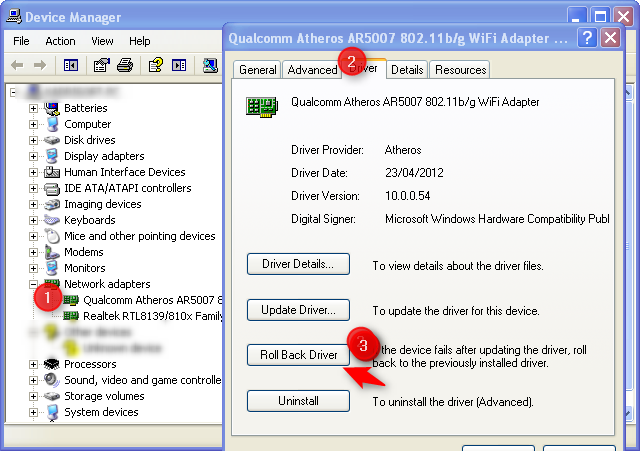640x451 pixels.
Task: Open the View menu
Action: [x=102, y=41]
